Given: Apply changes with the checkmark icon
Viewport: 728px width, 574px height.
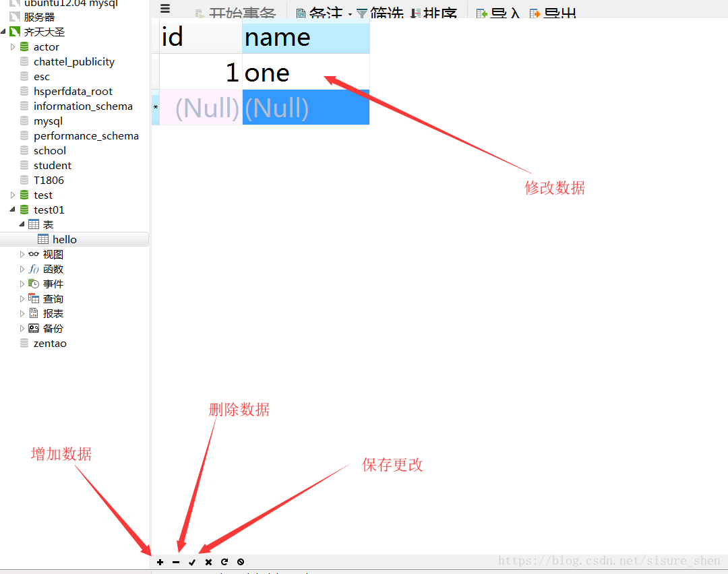Looking at the screenshot, I should click(x=192, y=562).
